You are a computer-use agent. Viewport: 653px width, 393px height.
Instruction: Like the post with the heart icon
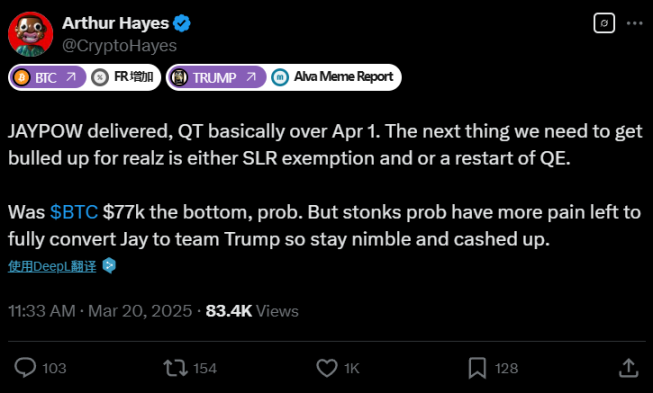(327, 368)
